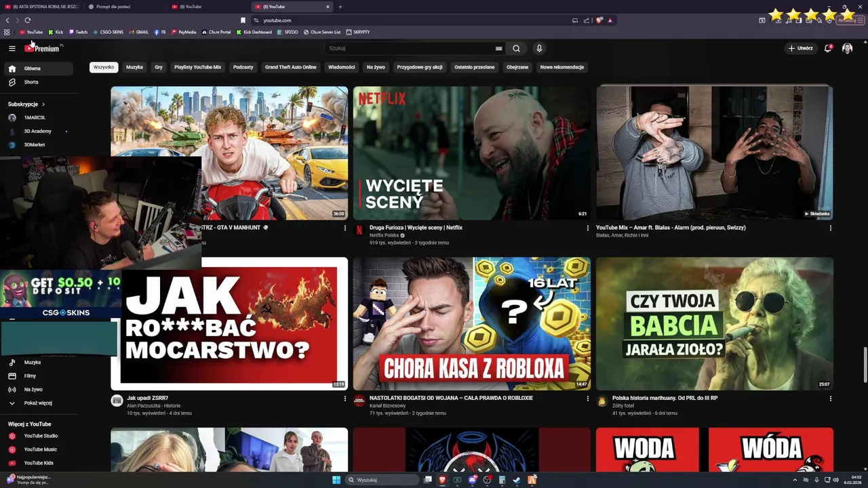
Task: Click the Discord icon in taskbar
Action: (473, 480)
